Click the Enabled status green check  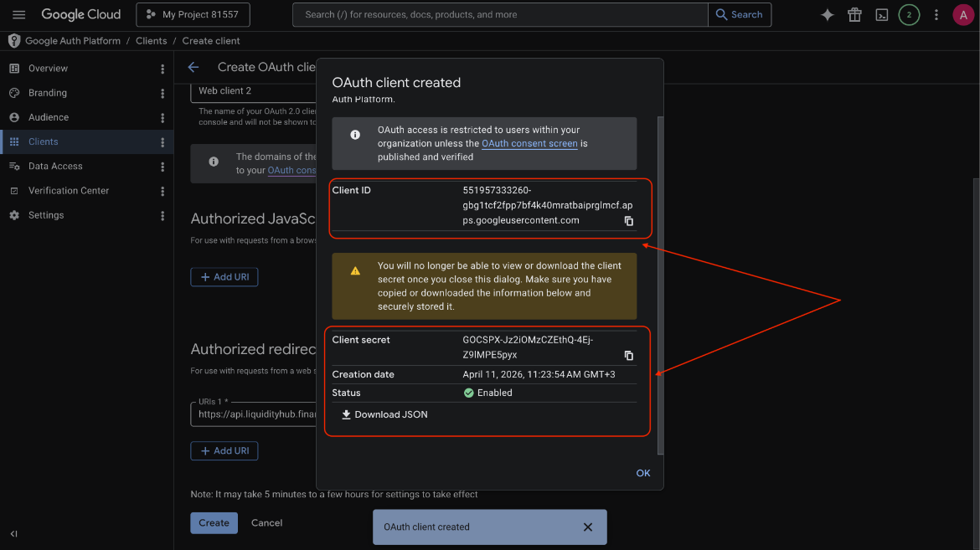pos(469,393)
